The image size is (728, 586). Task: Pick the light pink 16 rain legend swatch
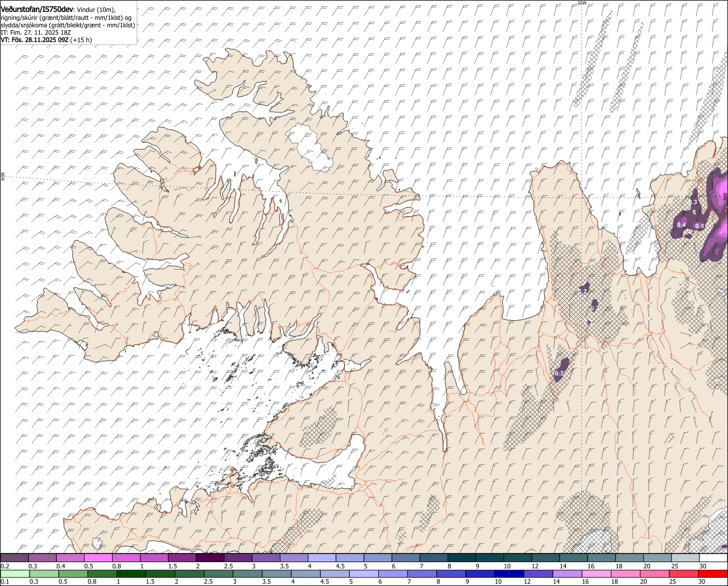click(x=597, y=573)
